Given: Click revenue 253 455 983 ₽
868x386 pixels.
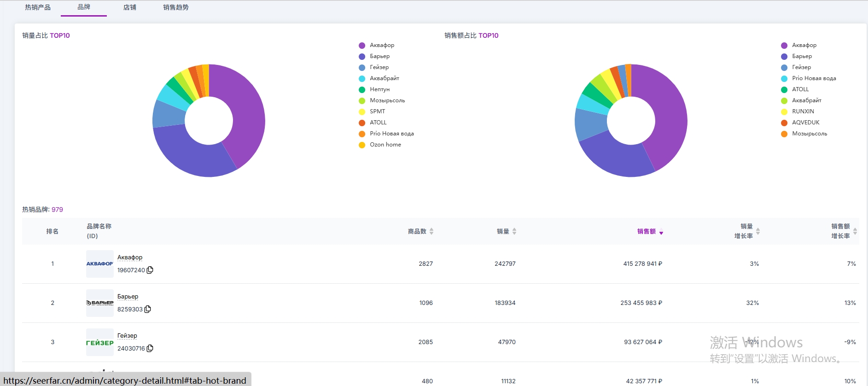Looking at the screenshot, I should click(x=641, y=303).
